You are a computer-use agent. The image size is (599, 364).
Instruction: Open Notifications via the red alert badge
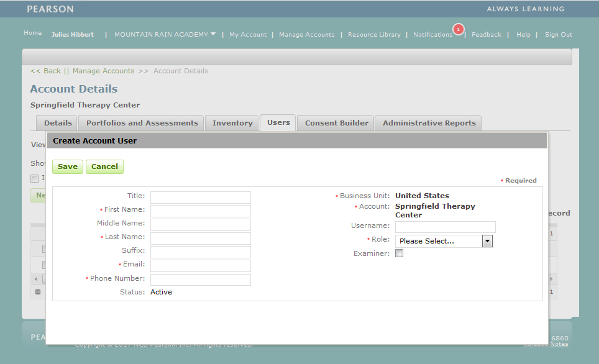click(x=458, y=29)
